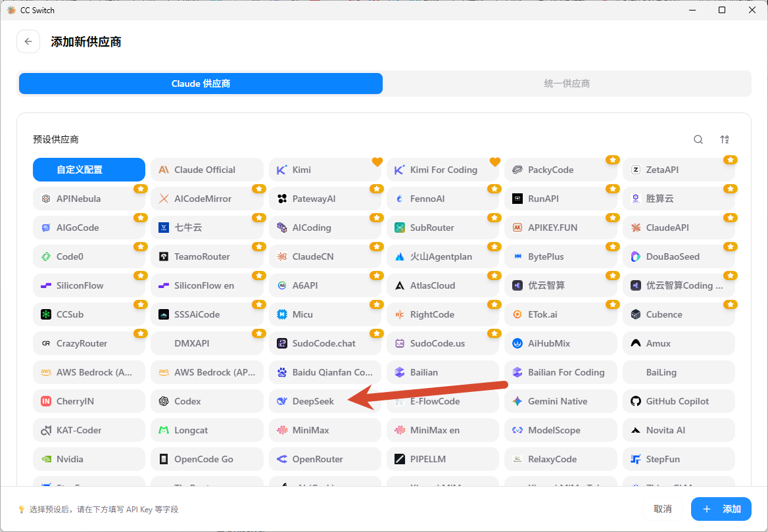768x532 pixels.
Task: Select the BytePlus provider
Action: coord(561,256)
